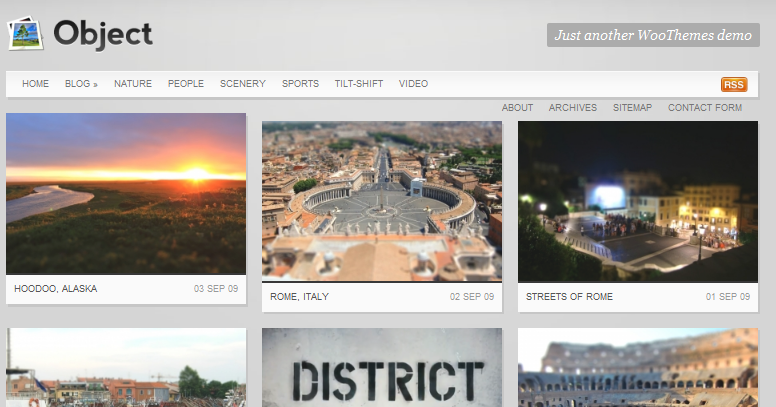
Task: Click the Hoodoo, Alaska post title
Action: (55, 289)
